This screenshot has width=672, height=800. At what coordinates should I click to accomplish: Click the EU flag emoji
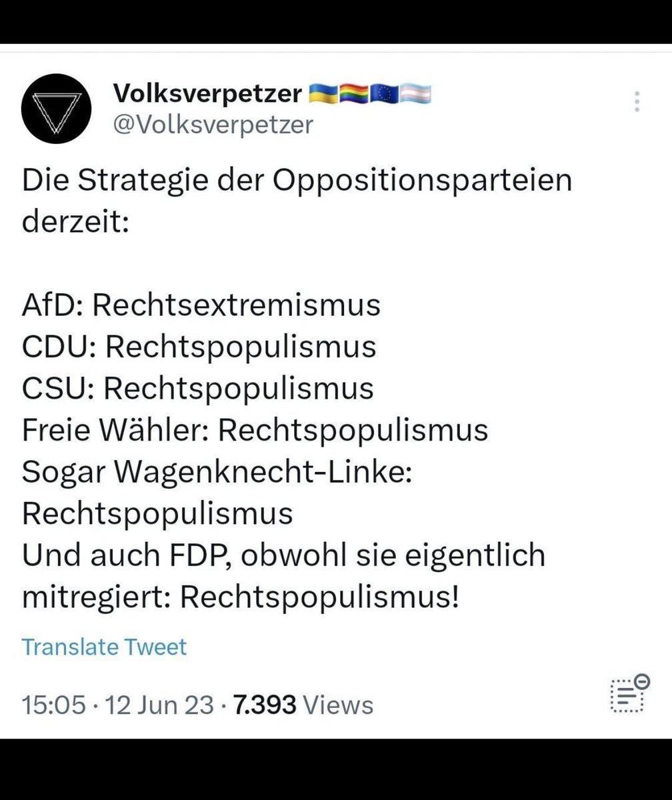[385, 95]
